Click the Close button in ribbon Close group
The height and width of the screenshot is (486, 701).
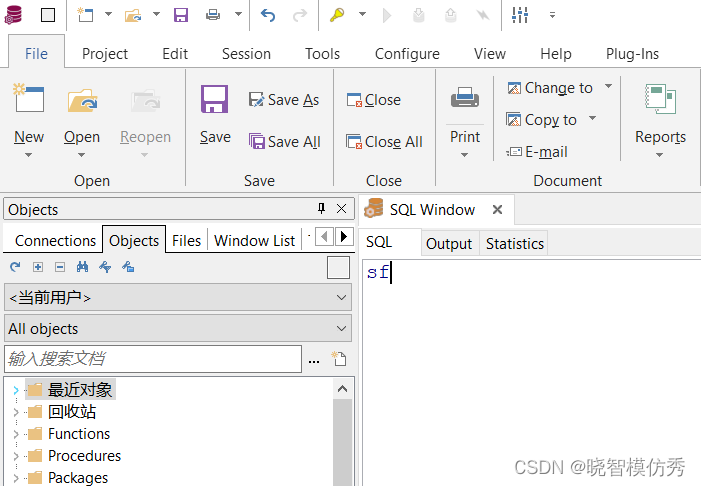click(373, 100)
